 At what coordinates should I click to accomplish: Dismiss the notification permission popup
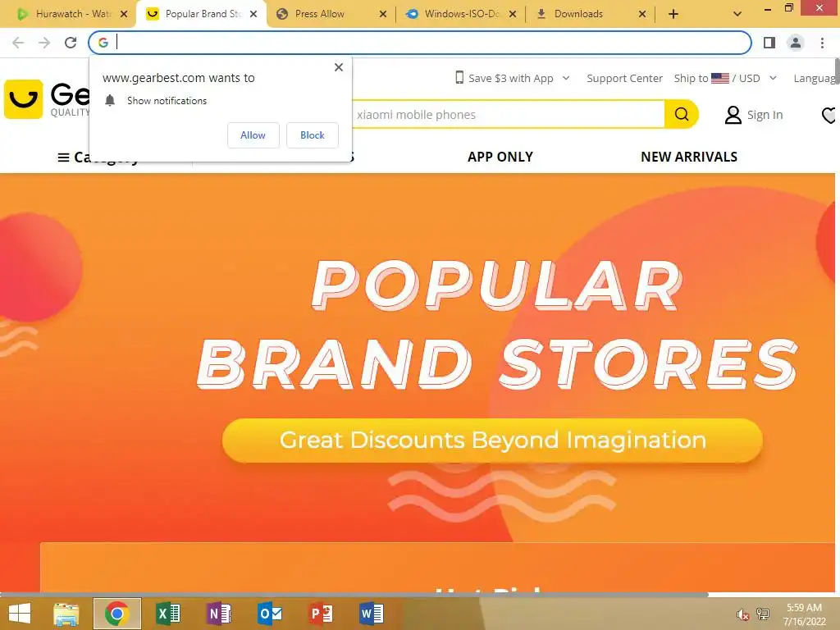pyautogui.click(x=339, y=67)
